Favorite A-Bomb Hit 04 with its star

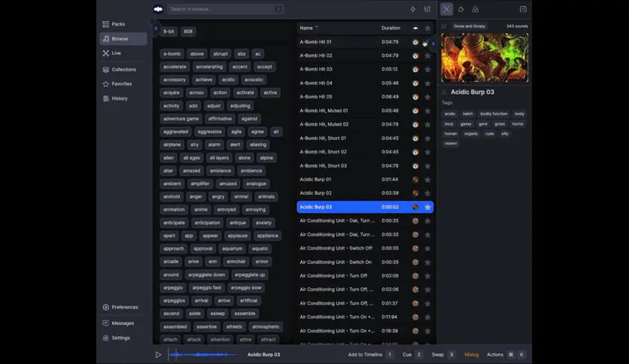click(427, 83)
